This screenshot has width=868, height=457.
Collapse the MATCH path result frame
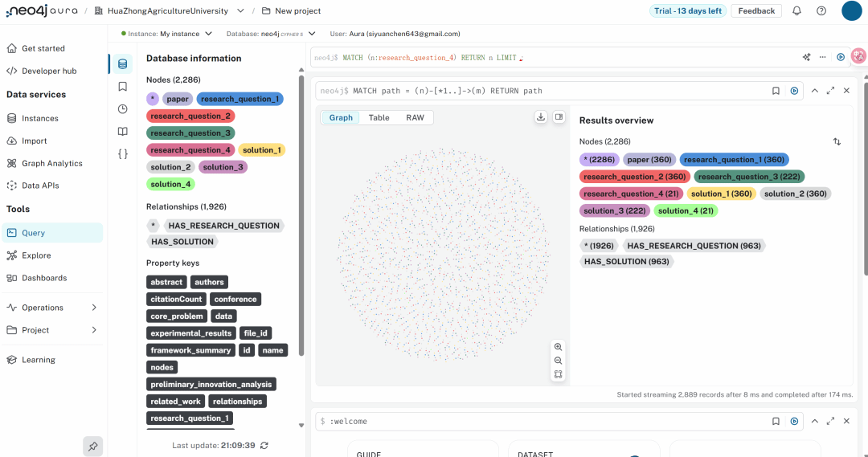click(814, 91)
